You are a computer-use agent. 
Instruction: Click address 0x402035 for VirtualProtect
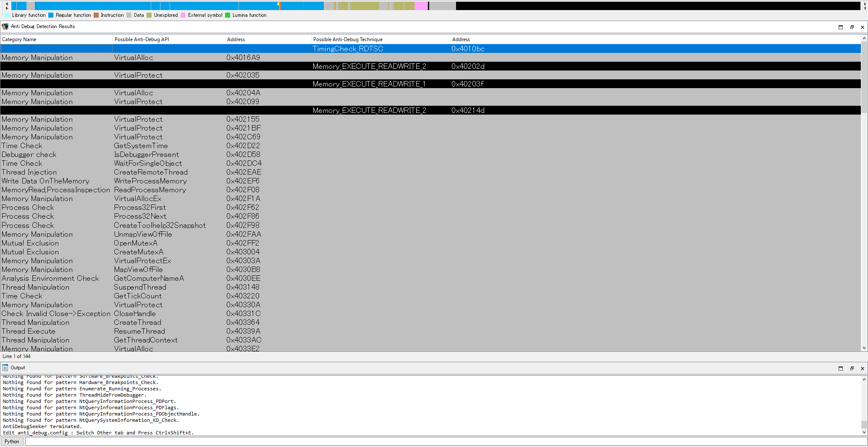(243, 75)
